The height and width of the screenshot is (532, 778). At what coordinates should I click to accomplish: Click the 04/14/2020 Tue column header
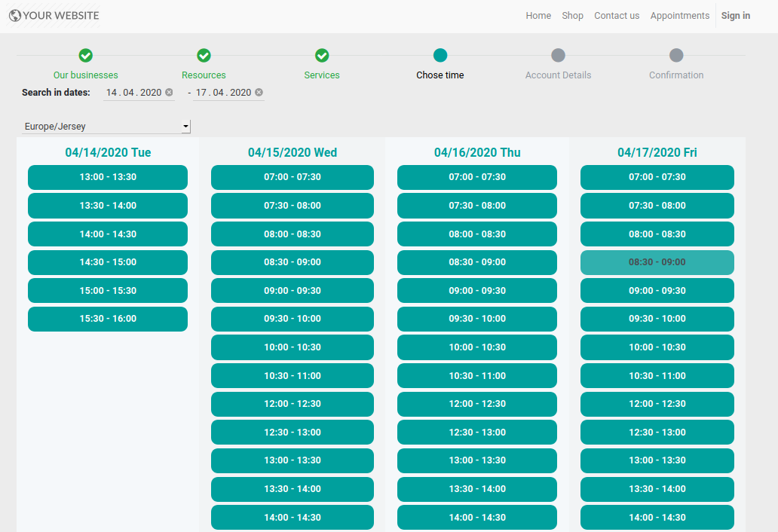pos(108,153)
